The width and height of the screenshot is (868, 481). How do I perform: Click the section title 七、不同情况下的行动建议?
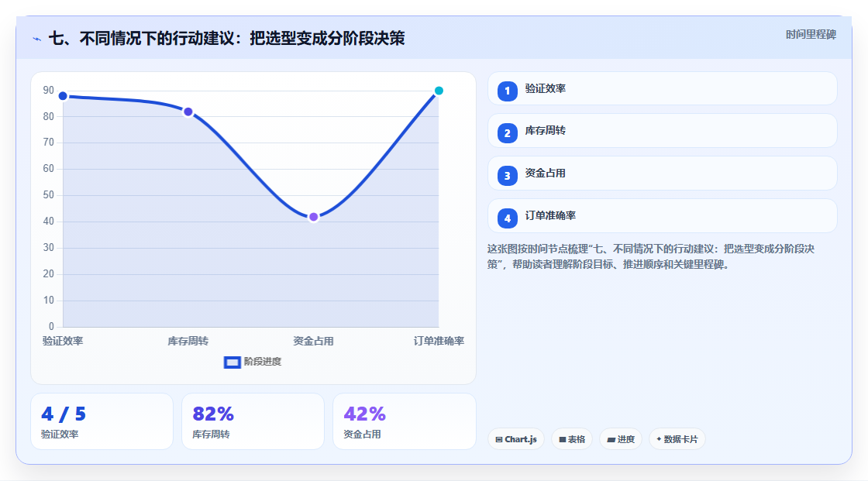click(227, 38)
